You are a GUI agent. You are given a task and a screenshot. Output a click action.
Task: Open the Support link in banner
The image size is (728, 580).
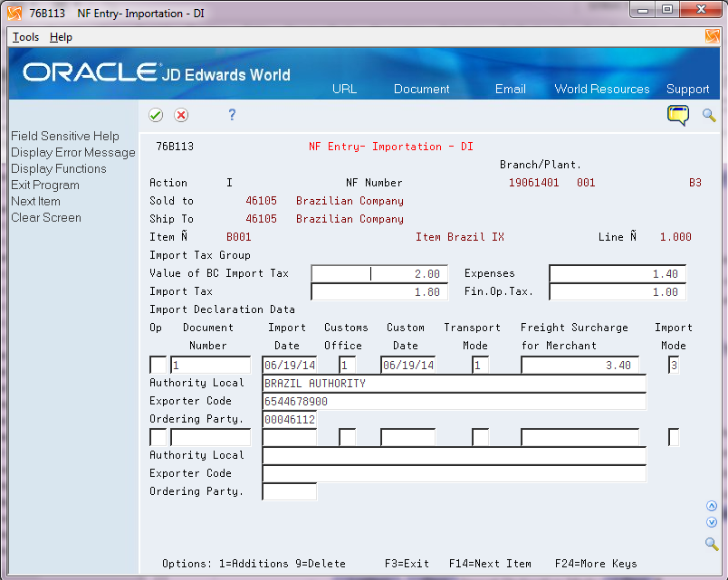tap(687, 89)
